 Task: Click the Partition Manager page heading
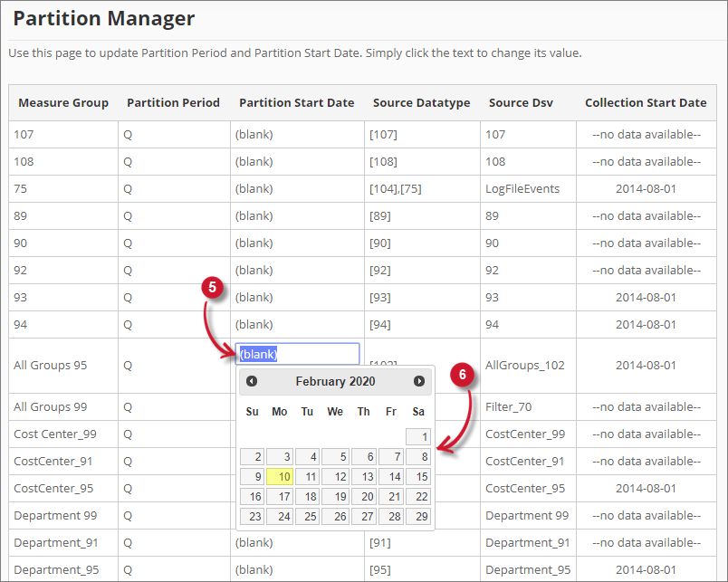[x=104, y=19]
